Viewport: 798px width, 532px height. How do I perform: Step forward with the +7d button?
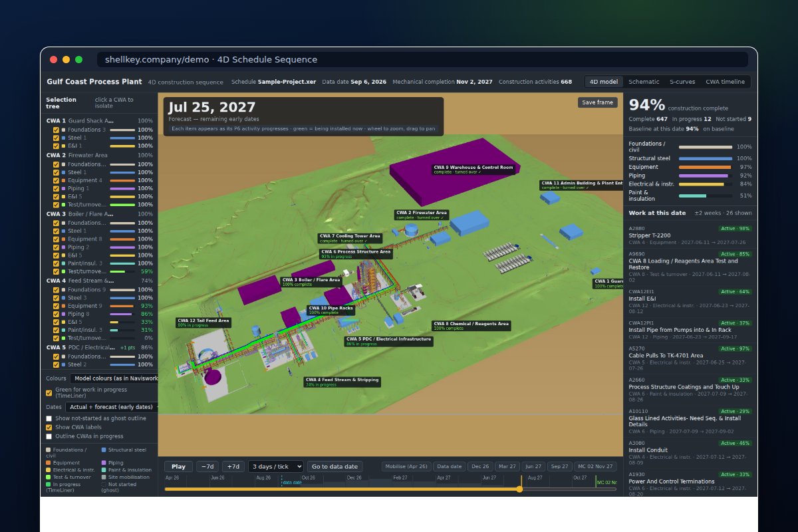click(233, 466)
